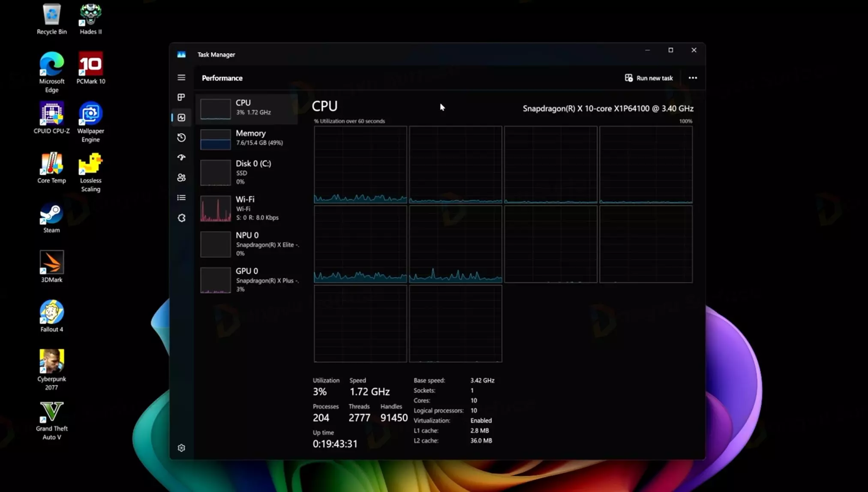Screen dimensions: 868x492
Task: Click the Up time value '0:19:43:31'
Action: (335, 444)
